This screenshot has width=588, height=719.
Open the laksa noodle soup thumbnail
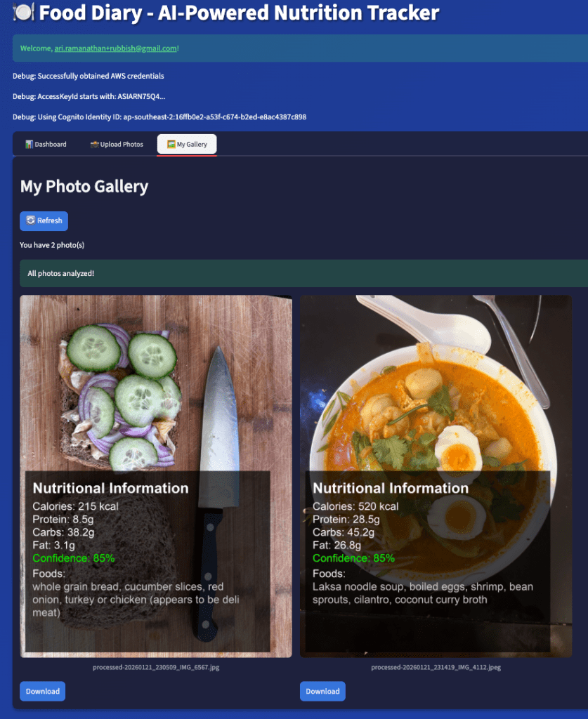click(x=436, y=476)
